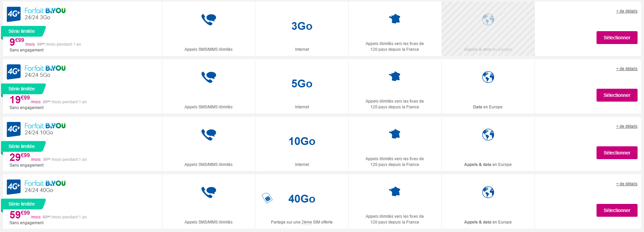Click the France map icon in 10Go row
The image size is (644, 232).
[394, 134]
